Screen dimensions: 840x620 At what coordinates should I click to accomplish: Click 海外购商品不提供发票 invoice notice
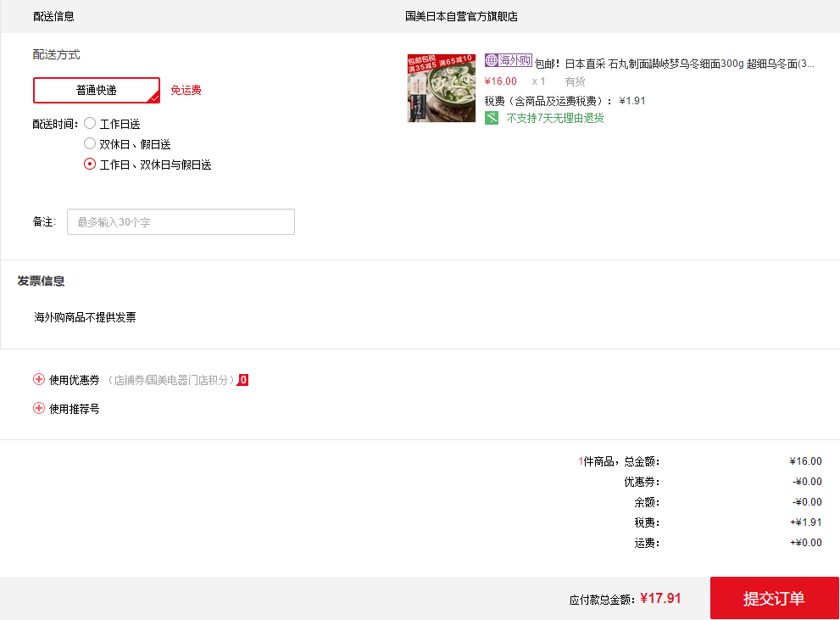(85, 317)
